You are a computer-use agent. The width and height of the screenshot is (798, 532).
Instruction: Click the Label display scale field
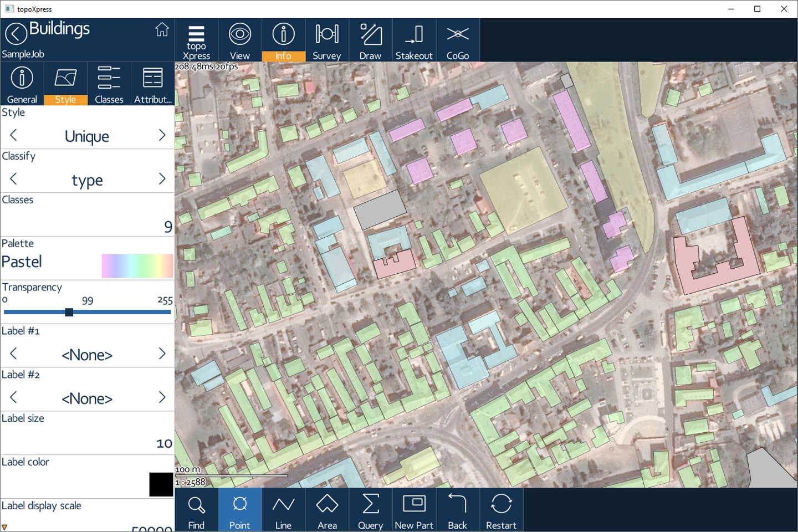88,515
